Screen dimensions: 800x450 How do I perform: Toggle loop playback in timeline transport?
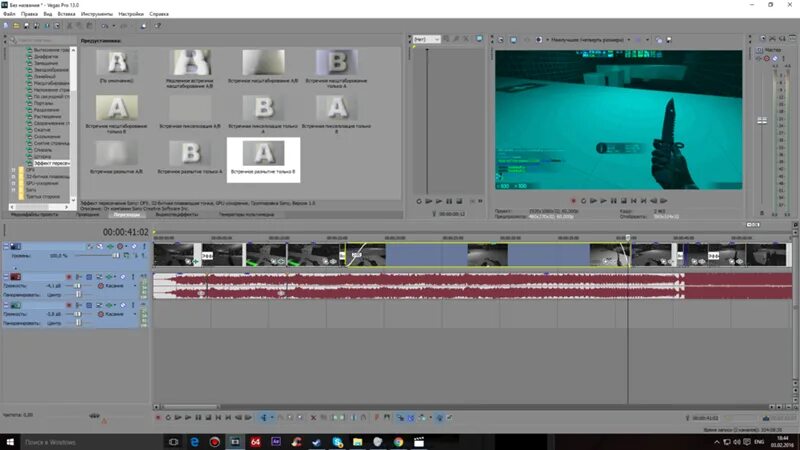(x=168, y=417)
